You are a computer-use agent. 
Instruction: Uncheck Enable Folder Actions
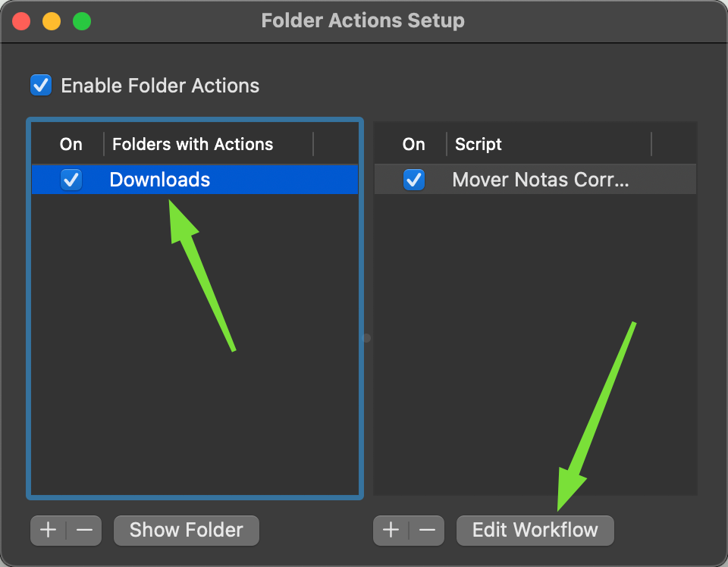[x=41, y=86]
